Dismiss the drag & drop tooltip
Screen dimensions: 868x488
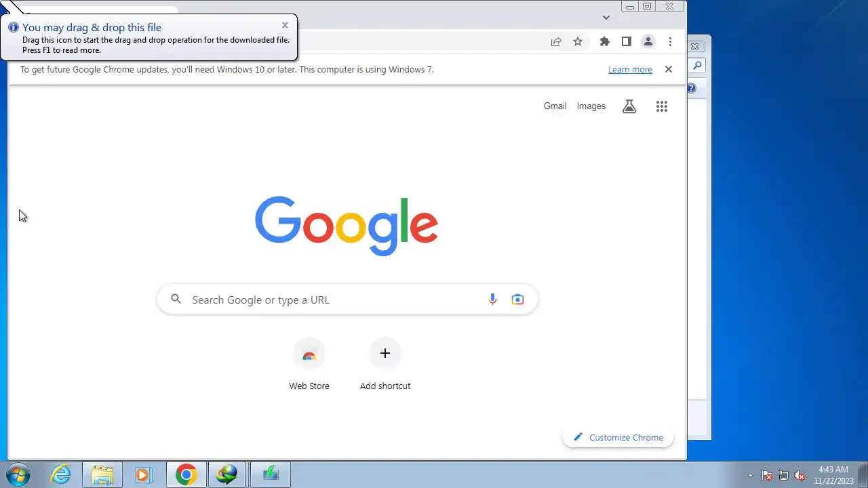click(x=285, y=25)
